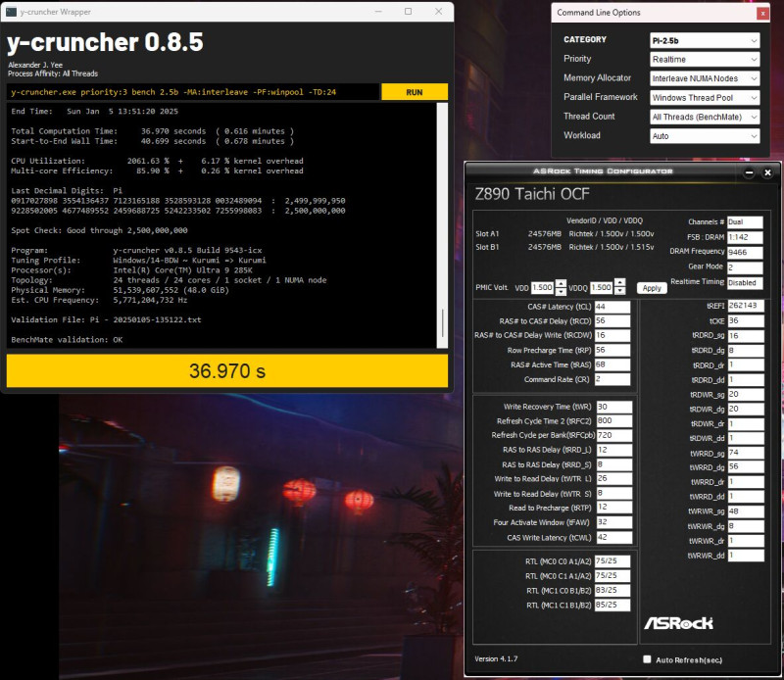
Task: Select the Realtime Timing field showing Disabled
Action: [745, 282]
